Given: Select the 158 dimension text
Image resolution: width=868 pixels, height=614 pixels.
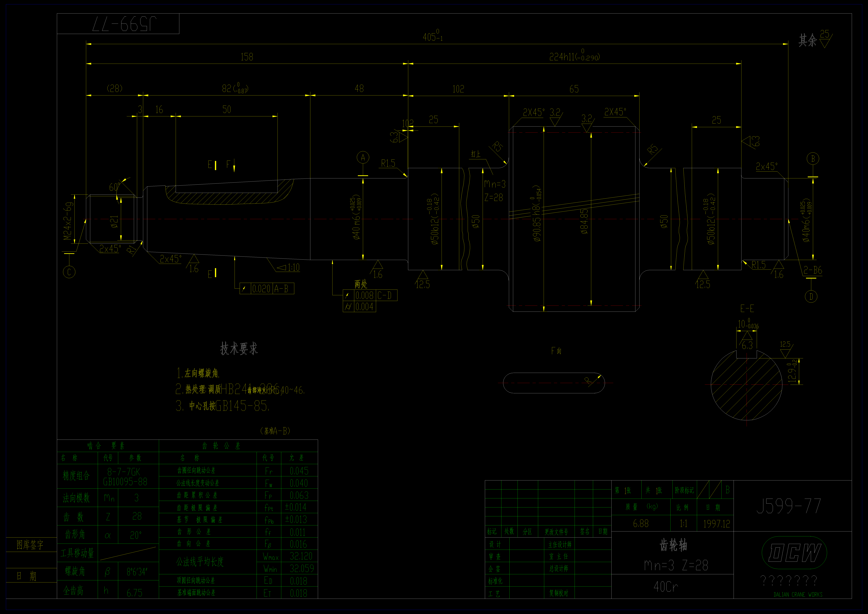Looking at the screenshot, I should pyautogui.click(x=247, y=57).
